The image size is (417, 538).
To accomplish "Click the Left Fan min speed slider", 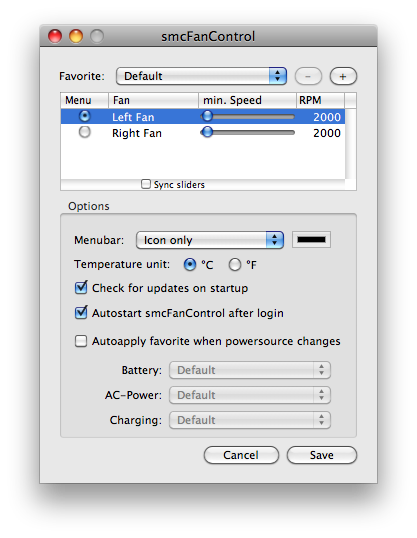I will click(x=247, y=117).
